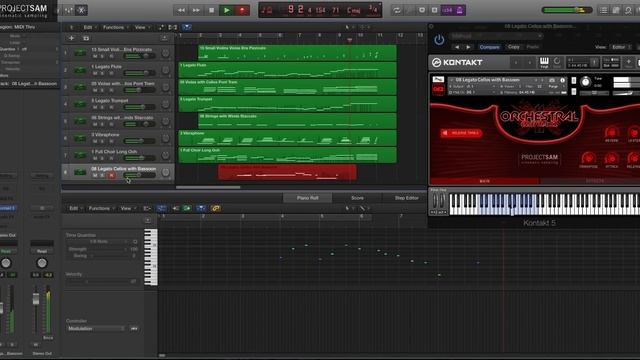Click the Kontakt Tune knob
Image resolution: width=640 pixels, height=360 pixels.
585,82
